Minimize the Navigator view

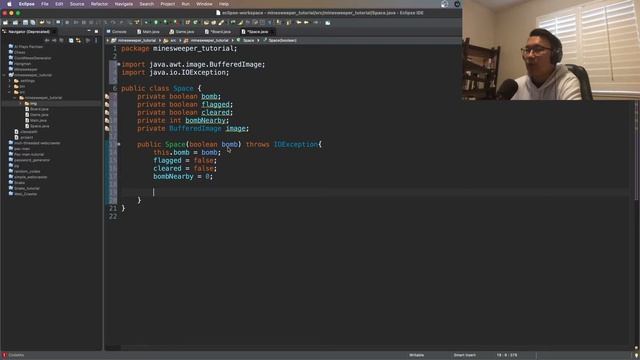[x=89, y=31]
